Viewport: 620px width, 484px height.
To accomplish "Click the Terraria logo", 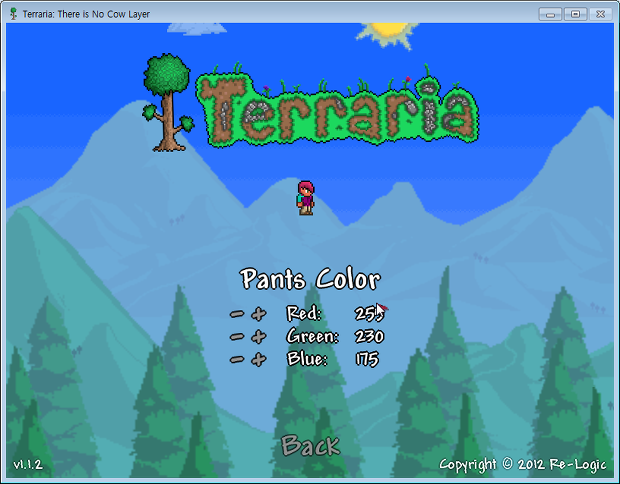I will [x=311, y=103].
